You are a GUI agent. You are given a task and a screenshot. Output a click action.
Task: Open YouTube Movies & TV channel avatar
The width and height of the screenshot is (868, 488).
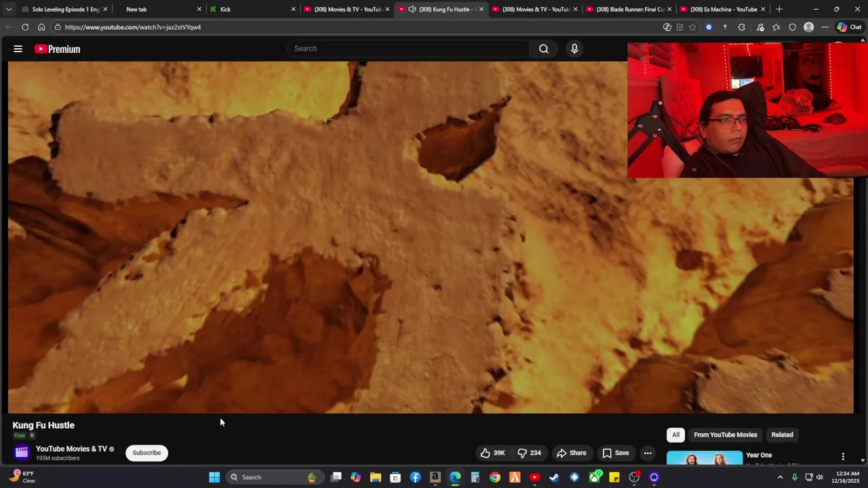point(22,453)
